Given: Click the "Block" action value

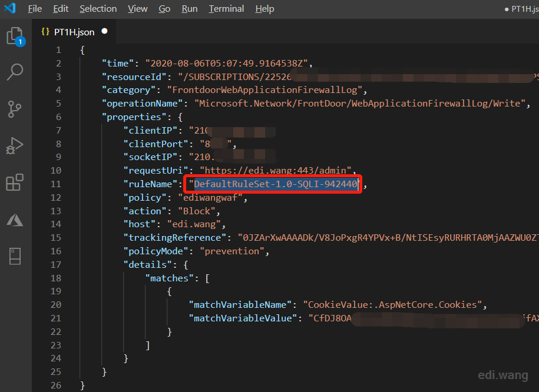Looking at the screenshot, I should point(197,211).
